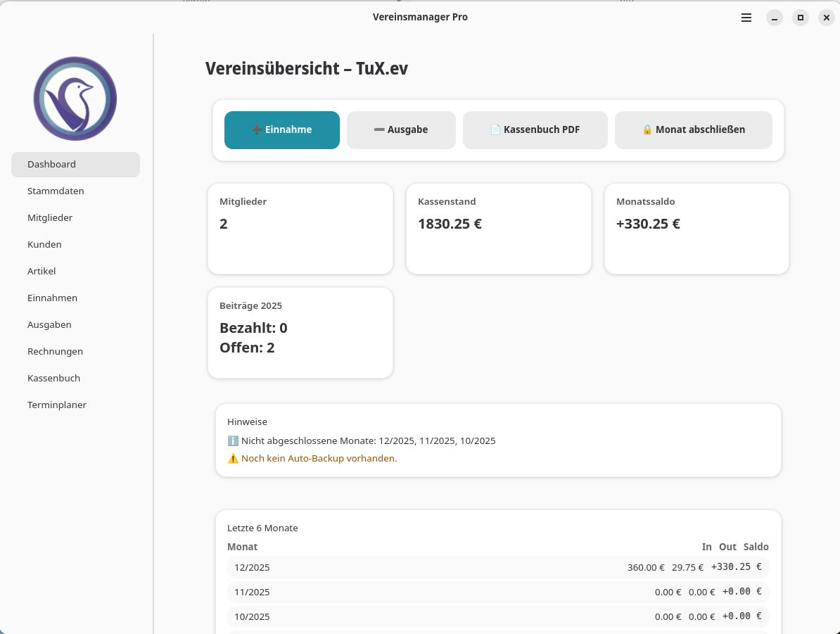
Task: Go to the Mitglieder section
Action: 50,218
